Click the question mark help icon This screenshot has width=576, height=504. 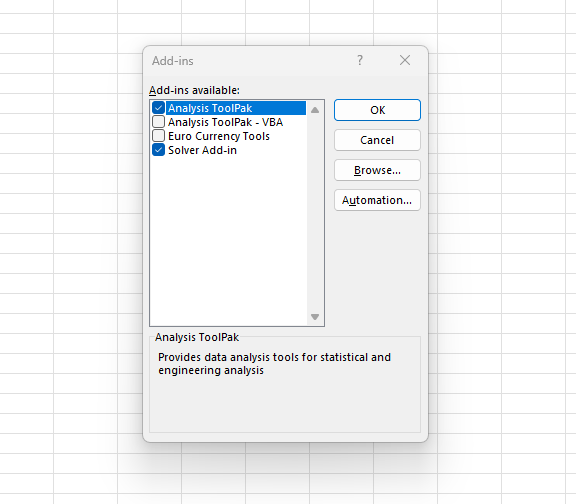360,60
